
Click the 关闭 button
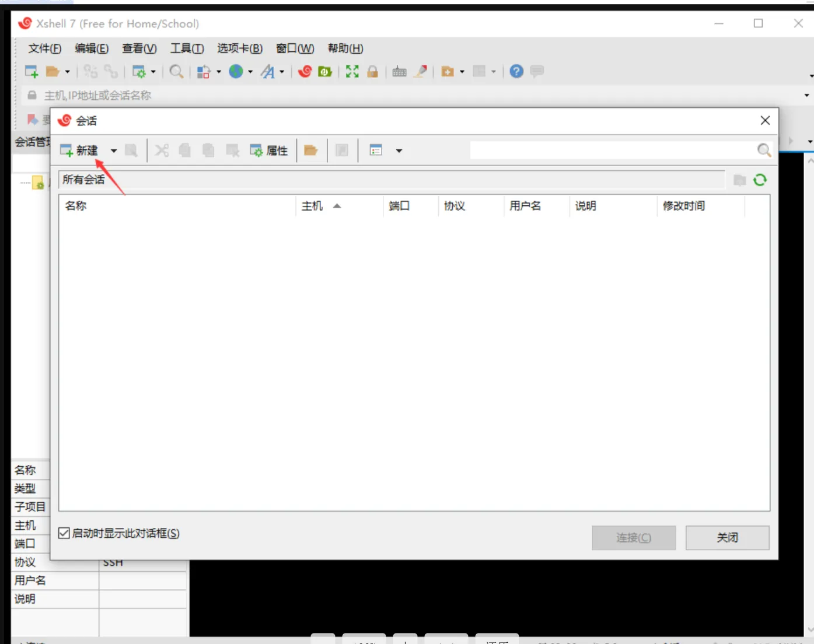pos(727,538)
